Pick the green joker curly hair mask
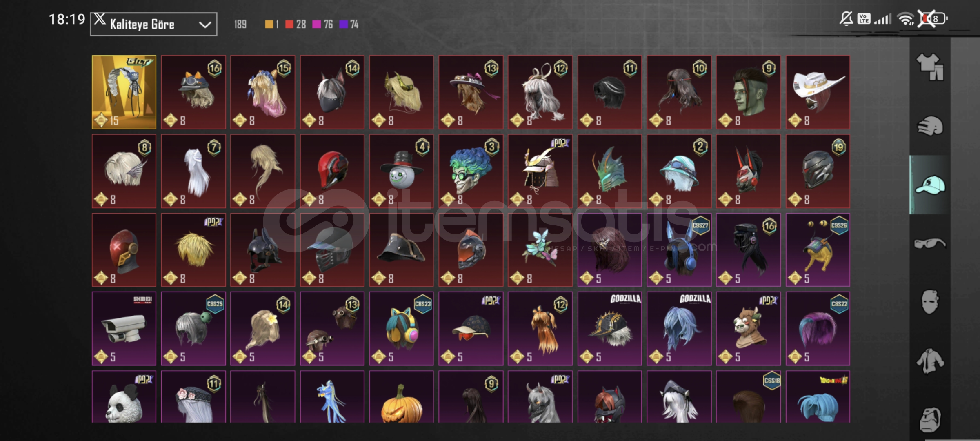The image size is (980, 441). point(471,171)
